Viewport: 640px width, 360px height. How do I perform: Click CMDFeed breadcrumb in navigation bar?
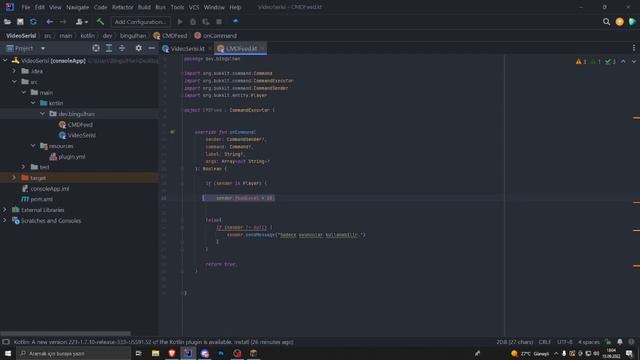[170, 36]
